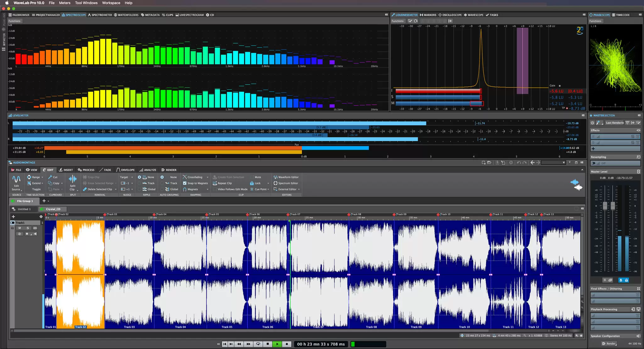
Task: Click the left master level fader handle
Action: 605,206
